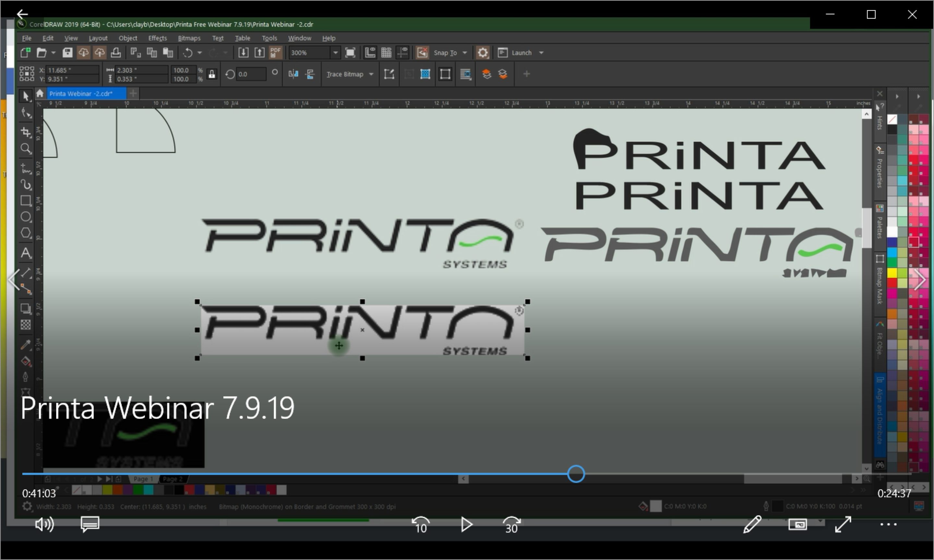Click the Edit Bitmap icon
This screenshot has height=560, width=934.
tap(389, 74)
